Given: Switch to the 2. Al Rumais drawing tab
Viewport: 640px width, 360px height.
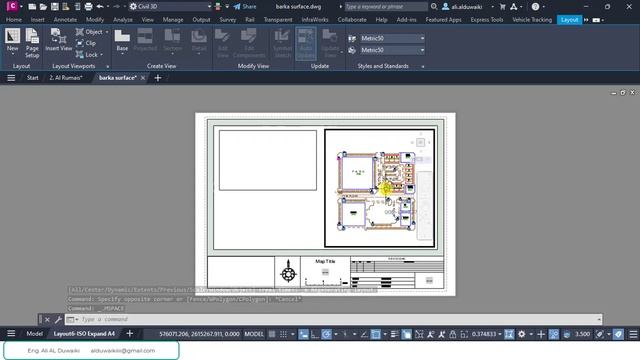Looking at the screenshot, I should pyautogui.click(x=66, y=78).
